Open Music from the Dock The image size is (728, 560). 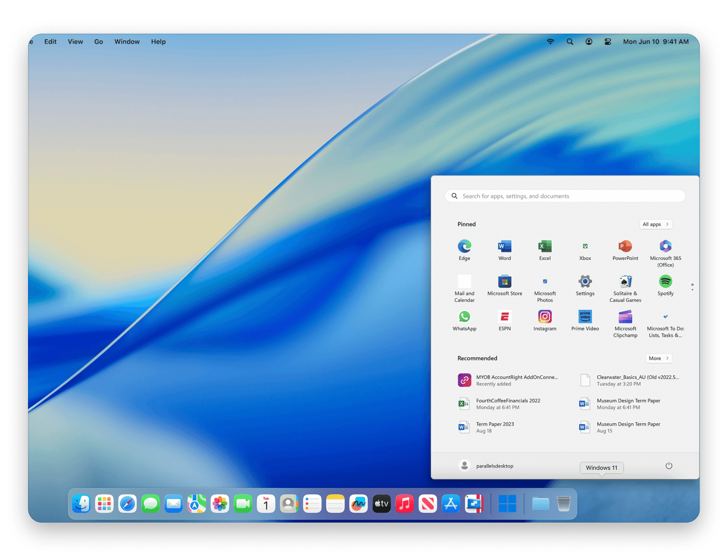(x=405, y=504)
